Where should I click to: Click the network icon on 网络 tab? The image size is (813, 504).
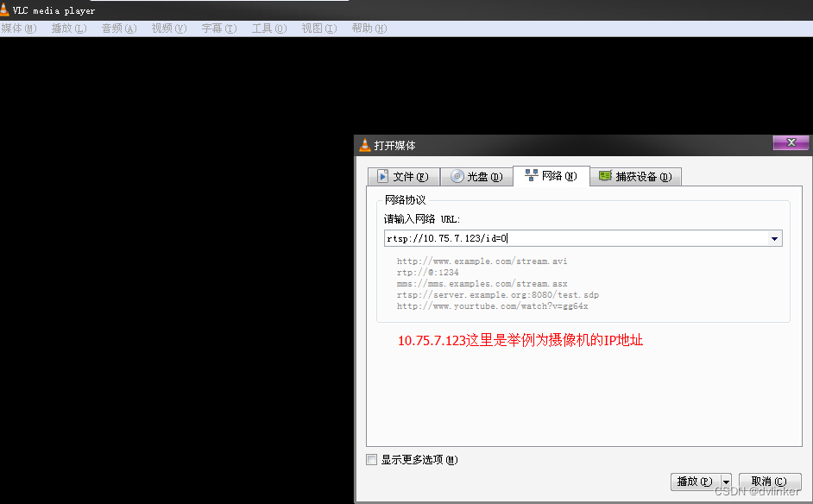click(531, 175)
